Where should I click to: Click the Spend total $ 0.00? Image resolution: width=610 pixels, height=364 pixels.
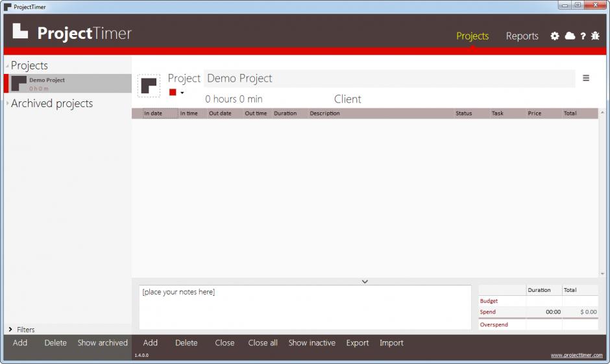(588, 312)
